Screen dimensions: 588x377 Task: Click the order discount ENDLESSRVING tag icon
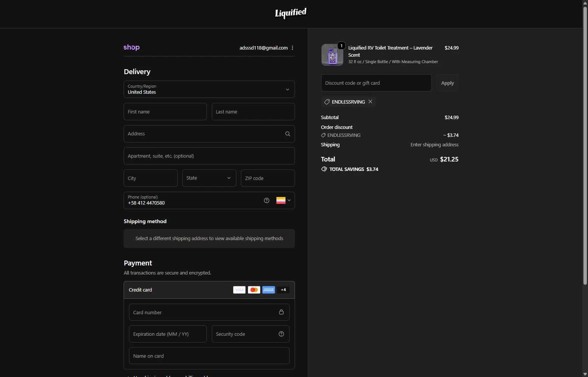[323, 135]
